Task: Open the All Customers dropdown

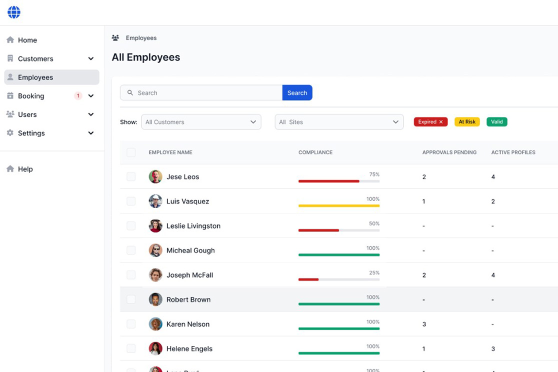Action: coord(201,122)
